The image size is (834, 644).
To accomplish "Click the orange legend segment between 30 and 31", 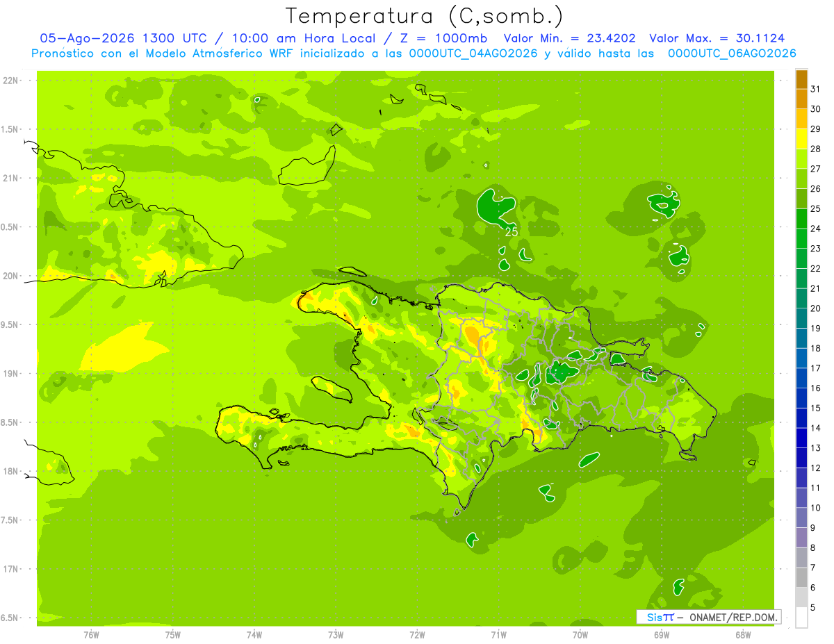I will (801, 99).
